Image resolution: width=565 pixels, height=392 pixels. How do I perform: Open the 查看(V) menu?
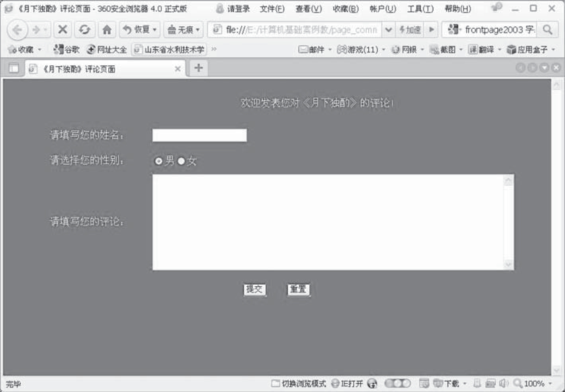[x=309, y=8]
